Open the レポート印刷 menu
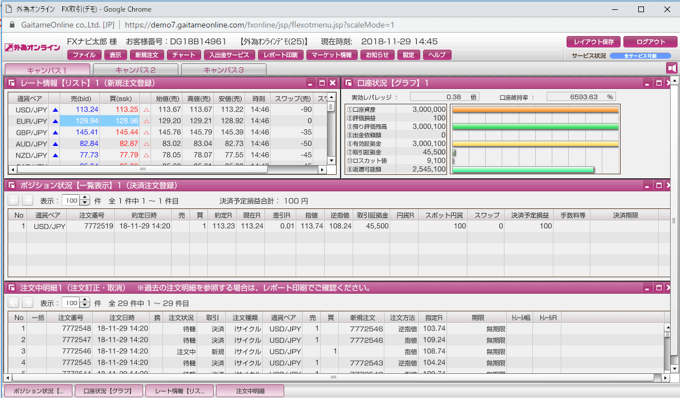This screenshot has width=680, height=398. 280,55
